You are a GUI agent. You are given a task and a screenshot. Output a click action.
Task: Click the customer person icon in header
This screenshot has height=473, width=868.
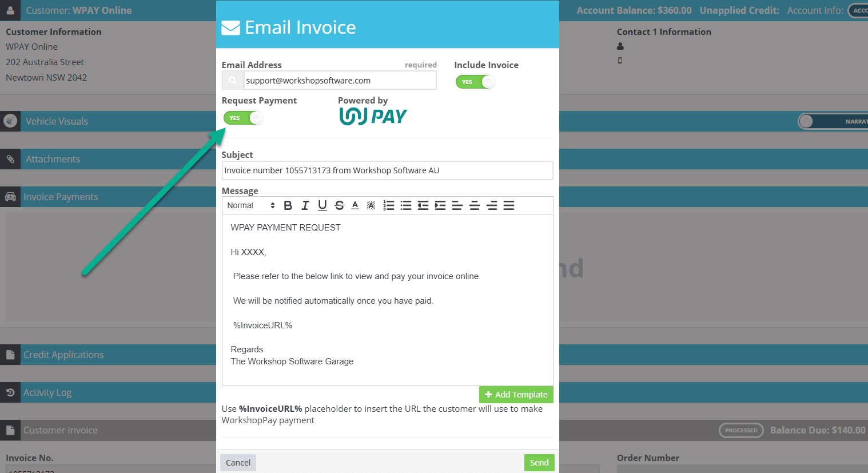(x=10, y=10)
